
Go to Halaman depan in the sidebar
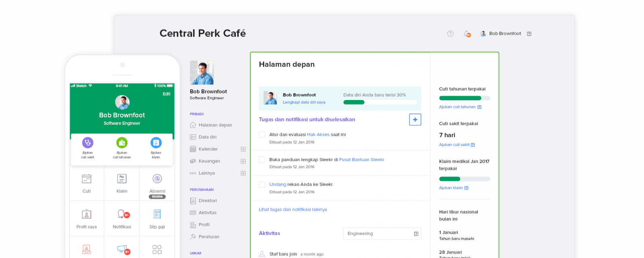(211, 125)
